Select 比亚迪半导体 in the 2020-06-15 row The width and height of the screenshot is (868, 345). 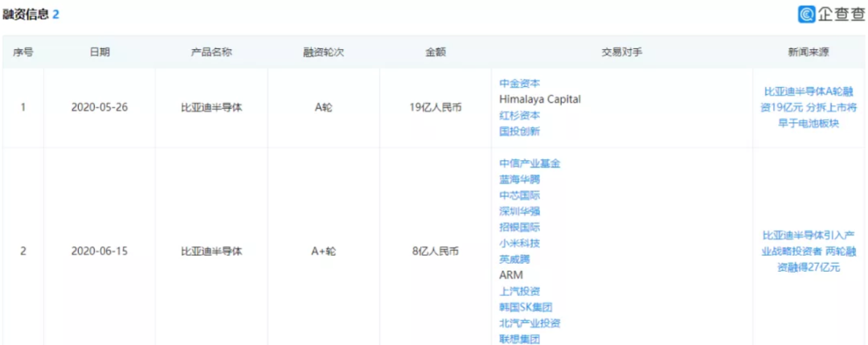click(x=211, y=252)
